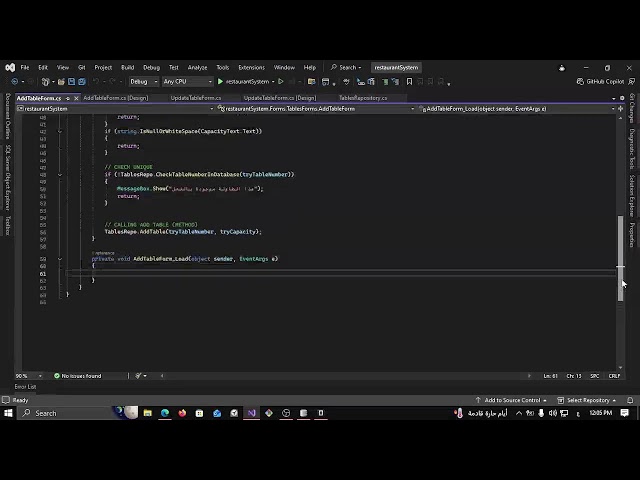This screenshot has height=480, width=640.
Task: Expand the Add to Source Control menu
Action: 511,400
